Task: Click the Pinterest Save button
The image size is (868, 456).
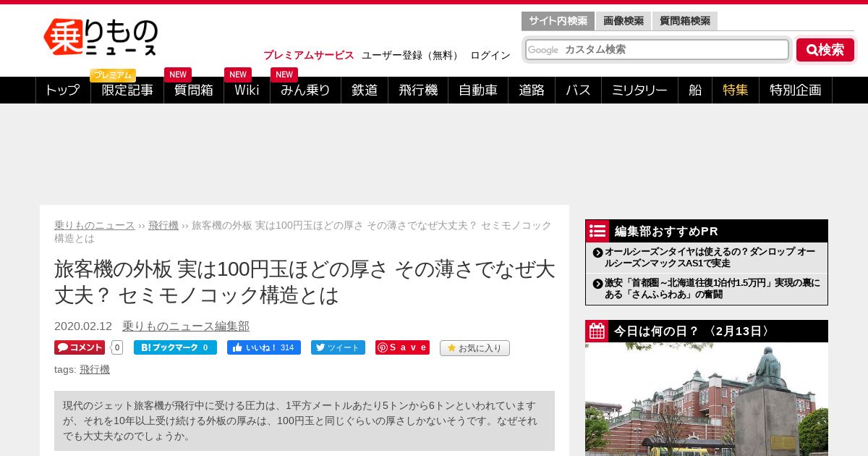Action: pyautogui.click(x=402, y=347)
